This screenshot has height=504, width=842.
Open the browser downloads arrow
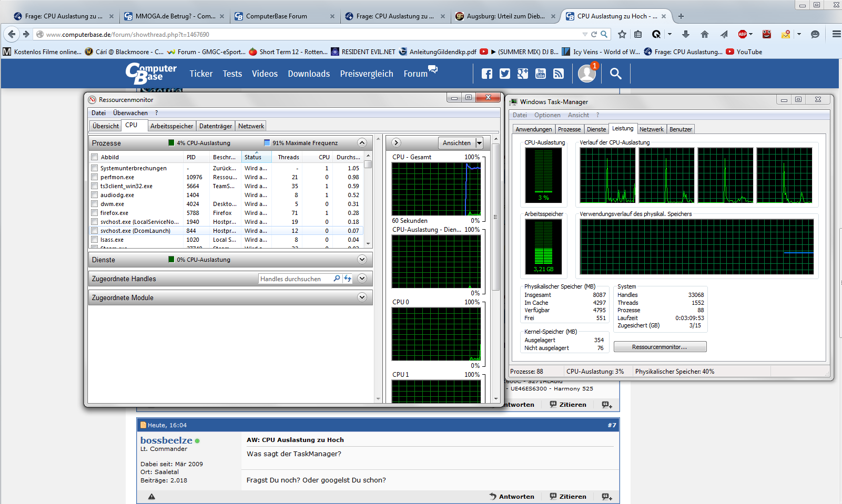(685, 34)
